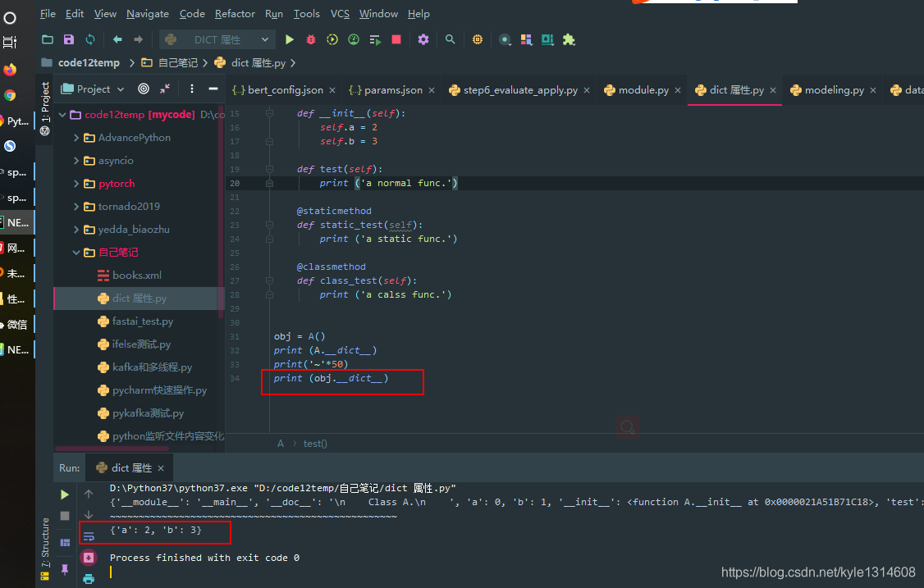Image resolution: width=924 pixels, height=588 pixels.
Task: Toggle fold marker at line 27 class_test
Action: pyautogui.click(x=269, y=281)
